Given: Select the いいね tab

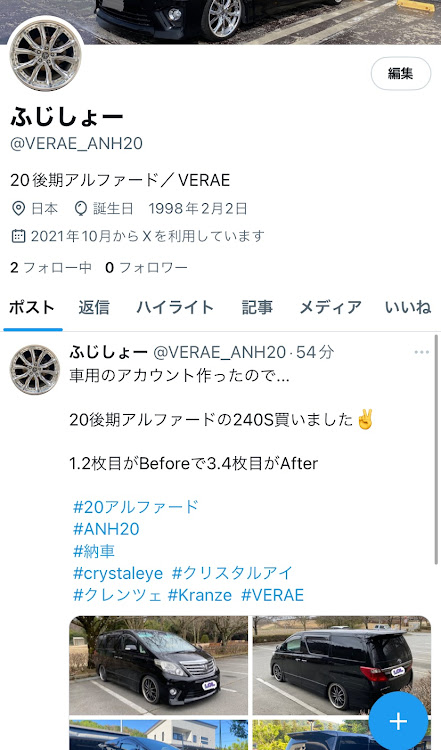Looking at the screenshot, I should coord(408,307).
